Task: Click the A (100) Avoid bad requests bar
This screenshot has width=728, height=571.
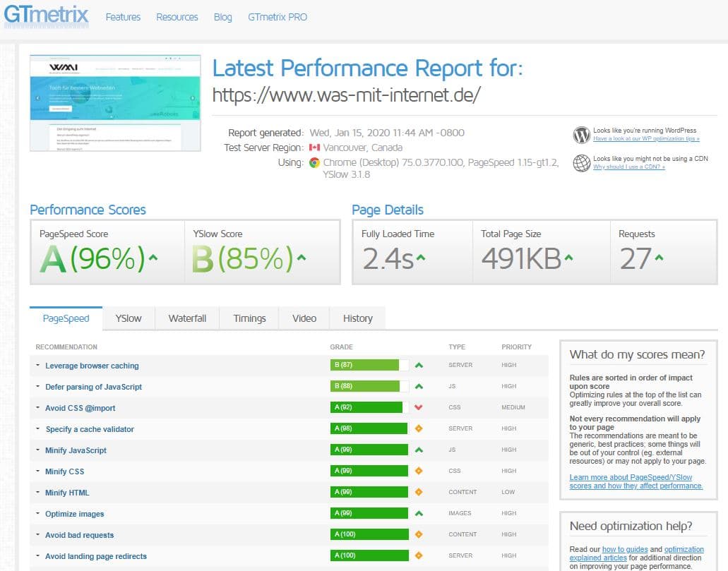Action: (x=369, y=534)
